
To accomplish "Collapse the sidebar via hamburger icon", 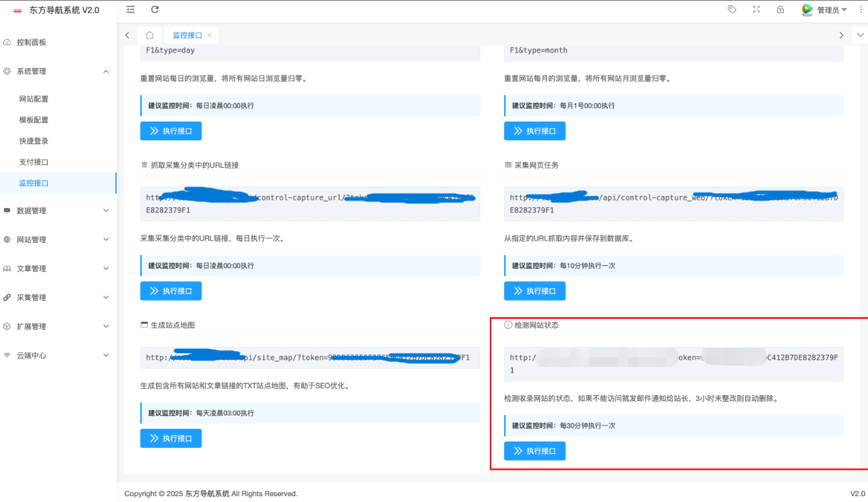I will (x=129, y=9).
